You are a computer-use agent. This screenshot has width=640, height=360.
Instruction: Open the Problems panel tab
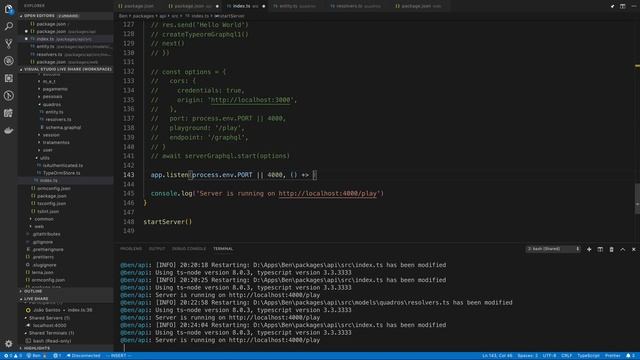pyautogui.click(x=131, y=249)
